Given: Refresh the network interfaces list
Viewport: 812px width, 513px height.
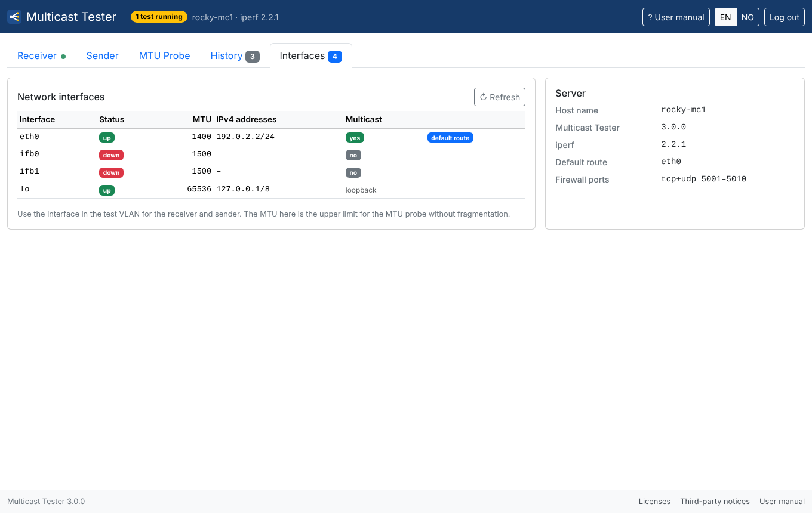Looking at the screenshot, I should point(500,97).
